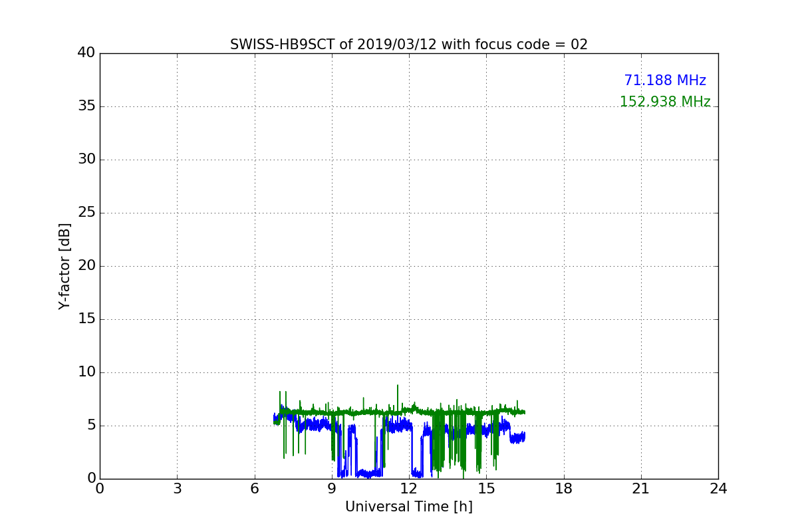This screenshot has width=798, height=532.
Task: Click the x-axis tick label 6
Action: [254, 489]
